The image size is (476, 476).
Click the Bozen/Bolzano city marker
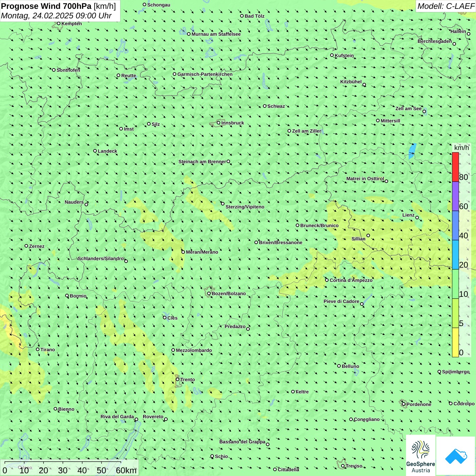point(209,293)
